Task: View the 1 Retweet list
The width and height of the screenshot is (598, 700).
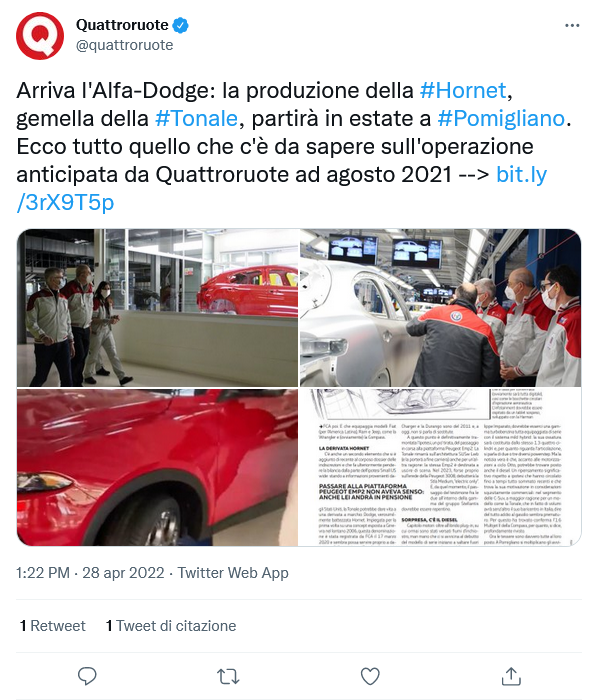Action: click(53, 626)
